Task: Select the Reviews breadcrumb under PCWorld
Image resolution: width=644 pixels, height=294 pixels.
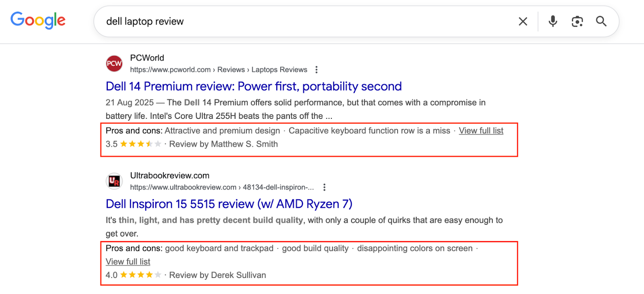Action: click(231, 69)
